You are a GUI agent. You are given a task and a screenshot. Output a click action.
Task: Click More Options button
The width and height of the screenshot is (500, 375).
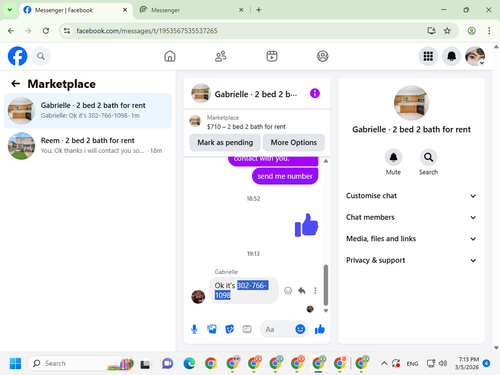click(294, 142)
